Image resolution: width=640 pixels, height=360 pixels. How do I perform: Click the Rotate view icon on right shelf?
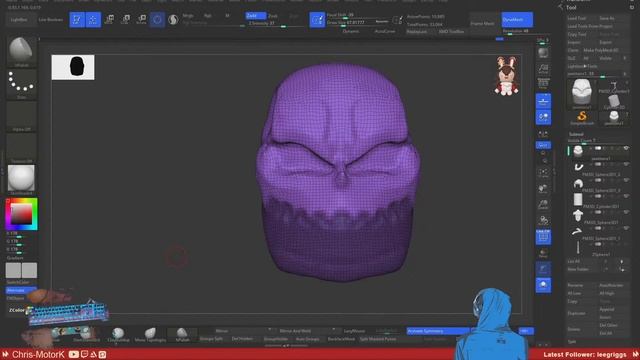[543, 221]
